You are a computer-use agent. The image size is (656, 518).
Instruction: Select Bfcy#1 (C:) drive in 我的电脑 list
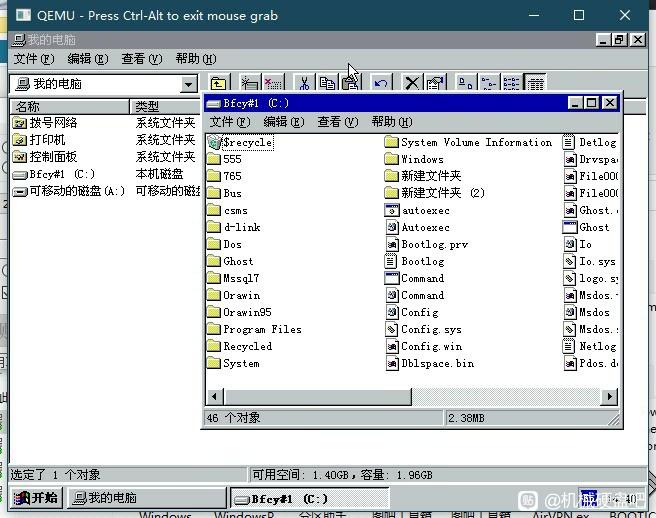(x=54, y=174)
